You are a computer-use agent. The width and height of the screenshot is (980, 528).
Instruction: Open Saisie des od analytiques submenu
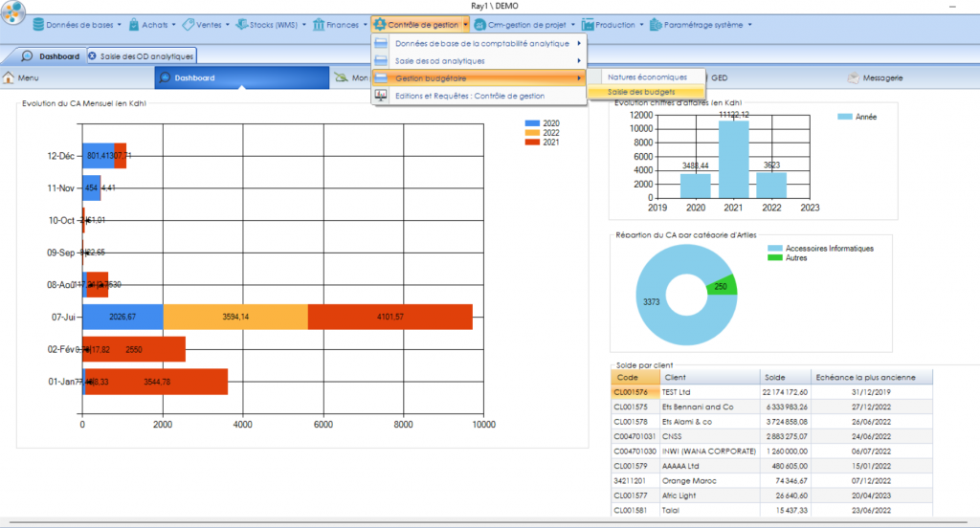tap(479, 60)
